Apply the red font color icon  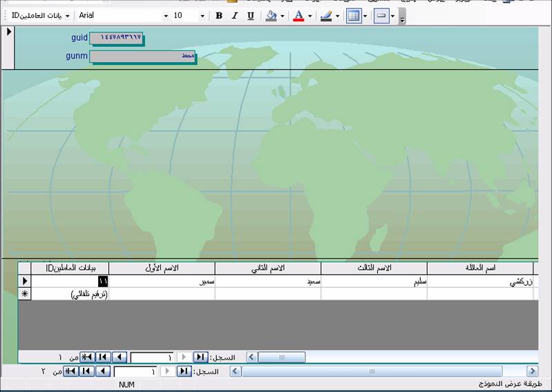tap(298, 16)
